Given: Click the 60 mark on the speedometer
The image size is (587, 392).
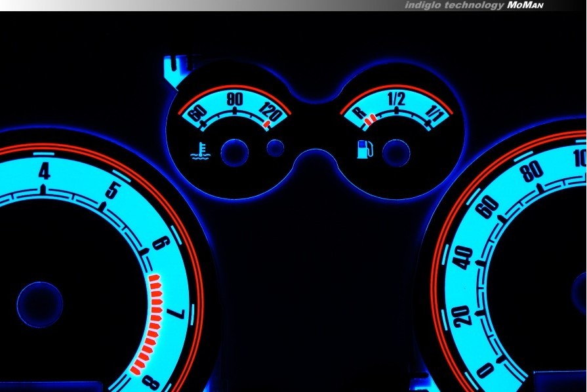Looking at the screenshot, I should click(x=488, y=207).
